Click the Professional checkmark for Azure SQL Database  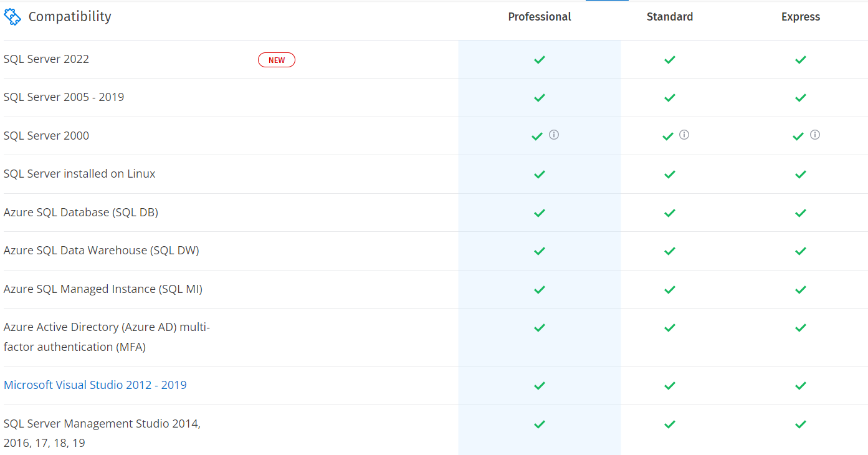click(x=540, y=213)
